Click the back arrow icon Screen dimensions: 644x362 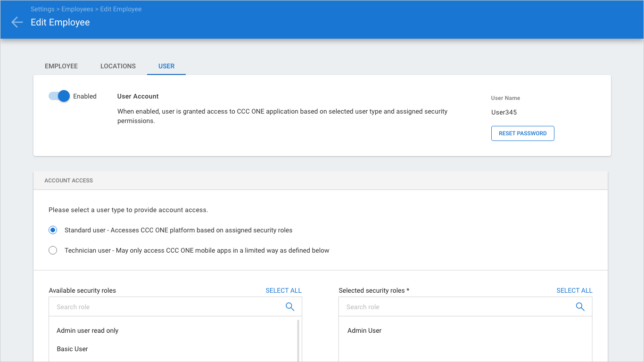coord(17,22)
